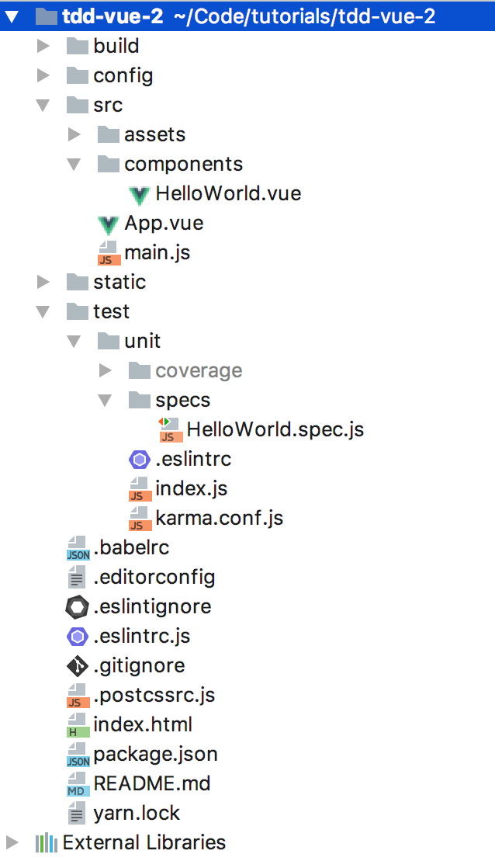Click the JSON icon beside package.json
This screenshot has height=868, width=495.
coord(78,755)
